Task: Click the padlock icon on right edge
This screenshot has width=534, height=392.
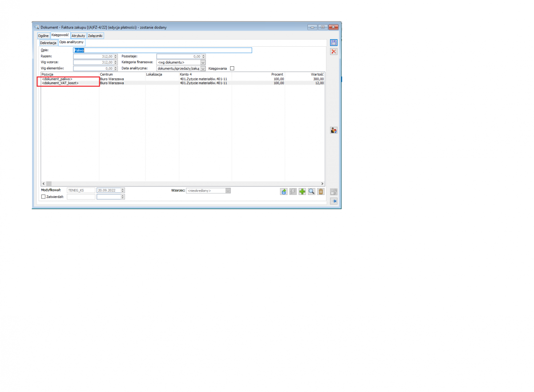Action: point(334,192)
